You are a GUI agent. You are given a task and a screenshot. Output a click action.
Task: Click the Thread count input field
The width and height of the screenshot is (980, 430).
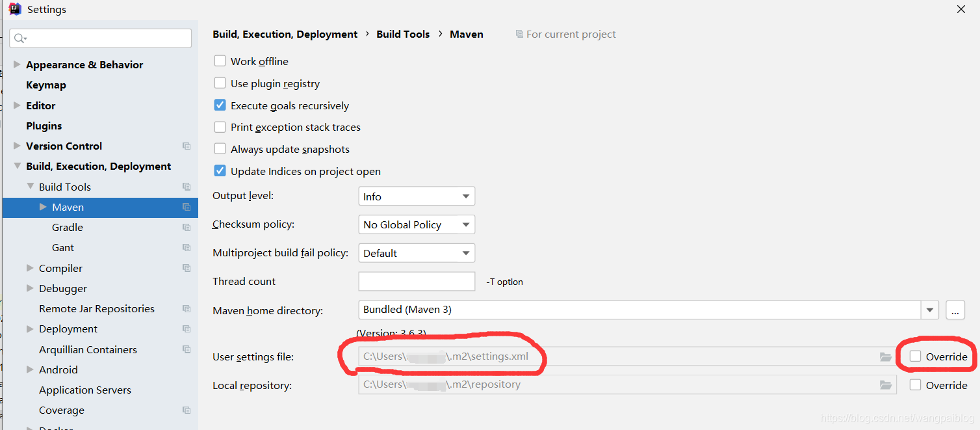pyautogui.click(x=417, y=281)
